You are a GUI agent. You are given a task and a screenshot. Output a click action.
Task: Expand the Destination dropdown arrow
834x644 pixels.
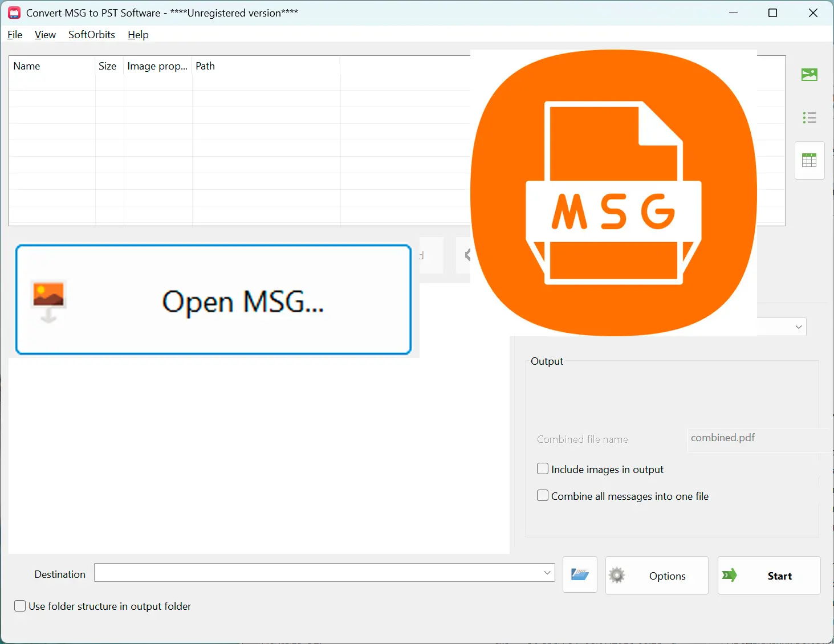[x=547, y=573]
